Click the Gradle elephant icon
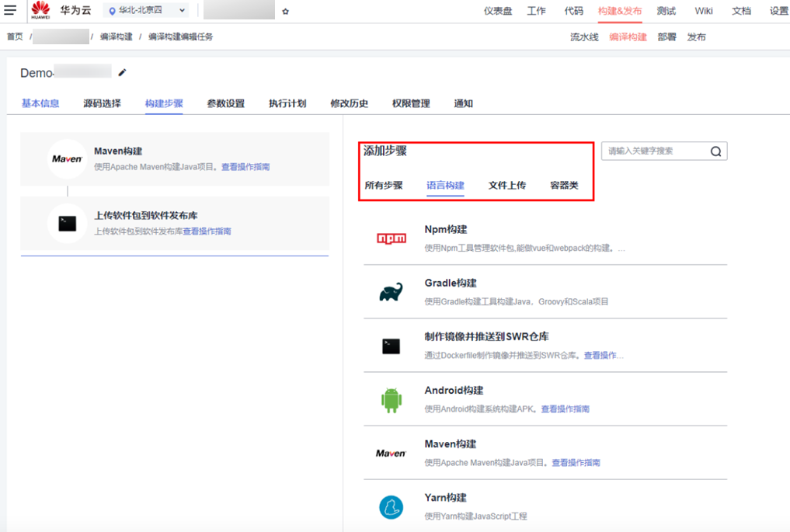 (391, 292)
